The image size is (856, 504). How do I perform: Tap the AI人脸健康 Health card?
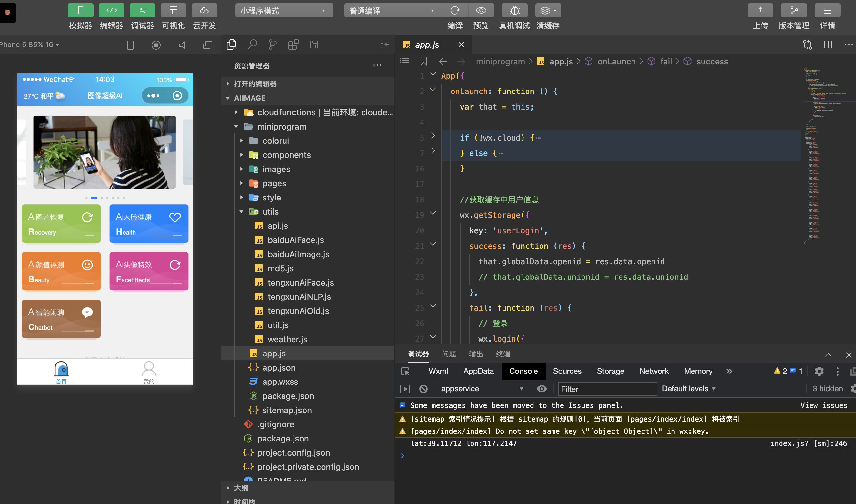tap(148, 223)
